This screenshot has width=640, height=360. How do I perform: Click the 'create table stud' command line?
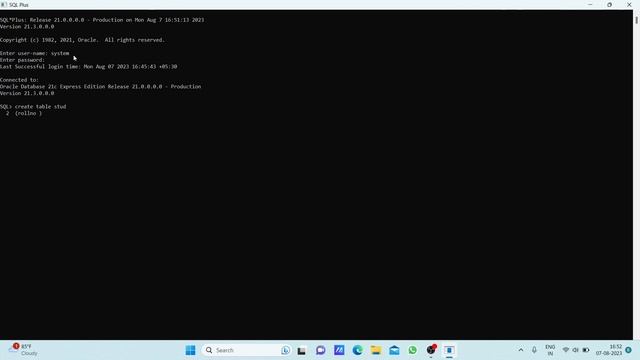[33, 107]
